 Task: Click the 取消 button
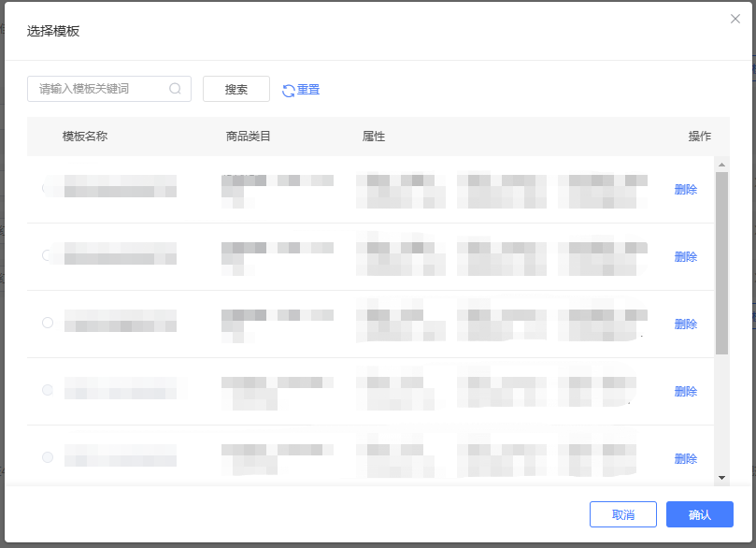622,515
